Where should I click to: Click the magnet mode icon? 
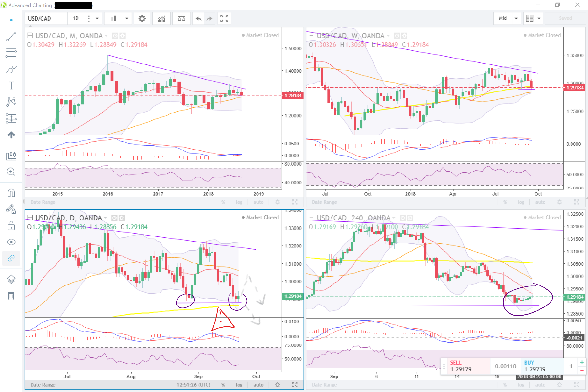[x=11, y=193]
